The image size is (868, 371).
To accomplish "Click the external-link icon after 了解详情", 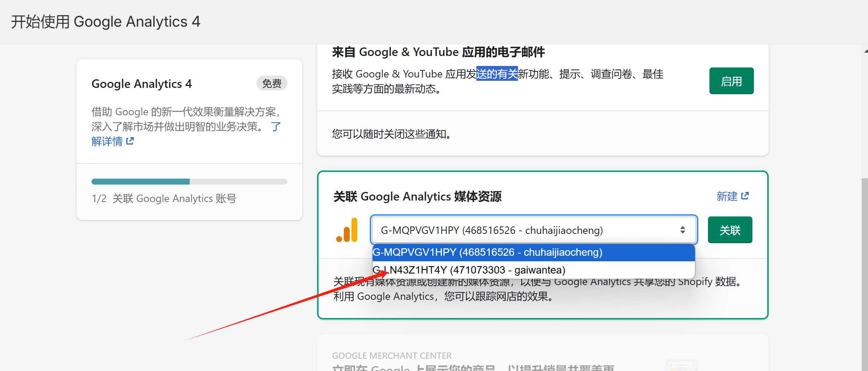I will point(130,141).
